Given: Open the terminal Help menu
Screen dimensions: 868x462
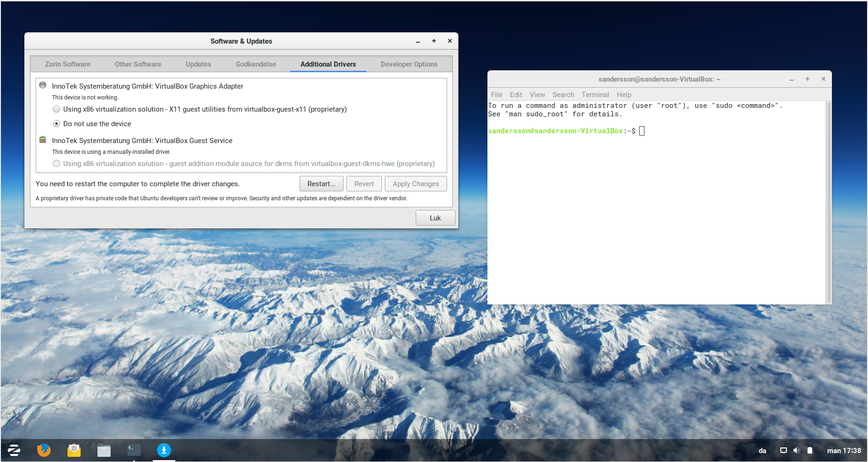Looking at the screenshot, I should (624, 95).
